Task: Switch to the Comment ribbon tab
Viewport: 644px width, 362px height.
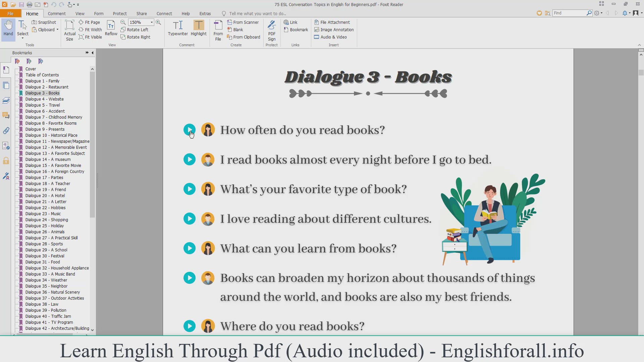Action: (x=57, y=13)
